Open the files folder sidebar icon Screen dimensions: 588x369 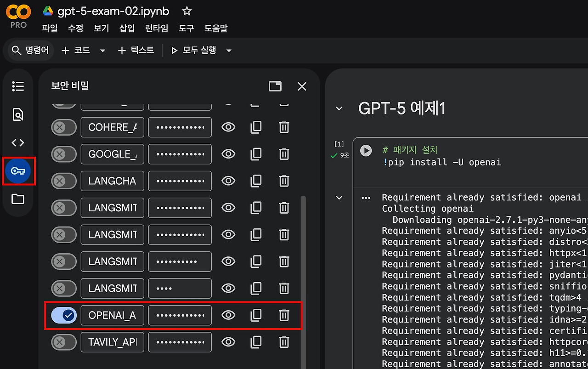click(18, 199)
